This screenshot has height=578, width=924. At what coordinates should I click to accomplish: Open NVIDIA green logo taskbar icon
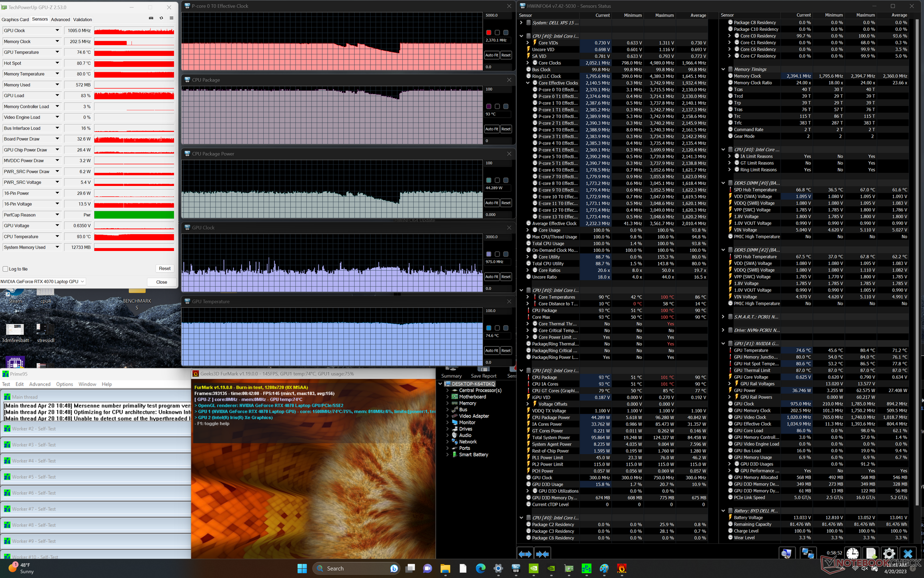tap(534, 569)
